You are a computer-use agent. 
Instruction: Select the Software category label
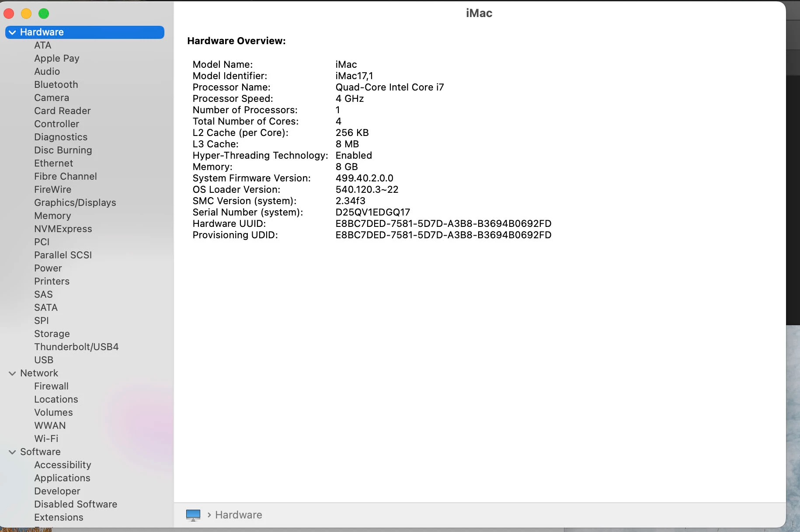[41, 452]
